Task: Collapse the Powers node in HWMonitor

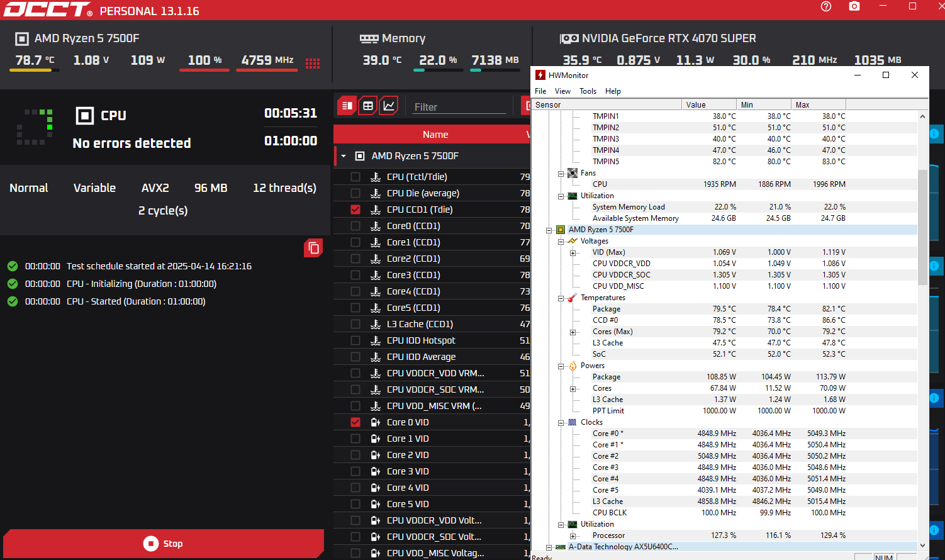Action: [x=561, y=366]
